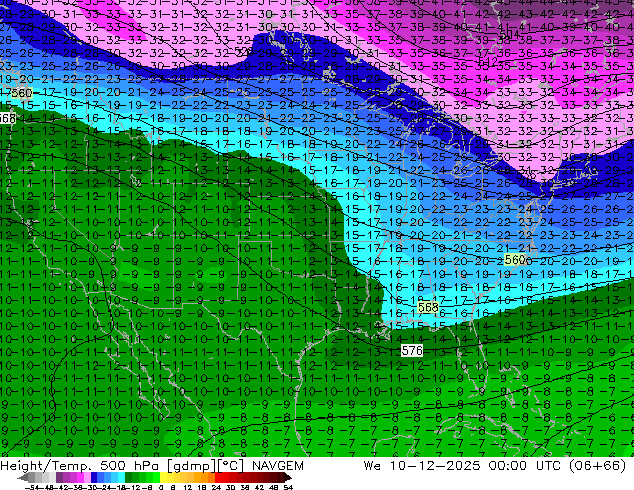Click the UTC timezone label
The height and width of the screenshot is (490, 634).
coord(549,466)
